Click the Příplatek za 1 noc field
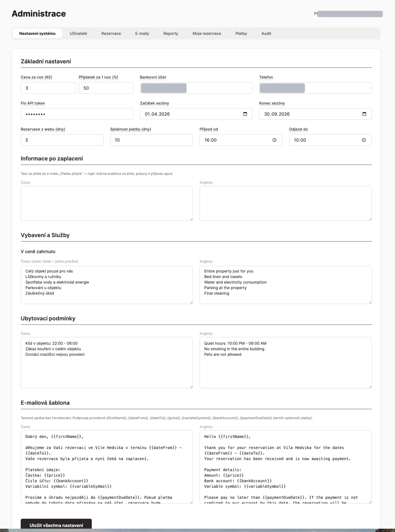The height and width of the screenshot is (532, 395). [106, 88]
